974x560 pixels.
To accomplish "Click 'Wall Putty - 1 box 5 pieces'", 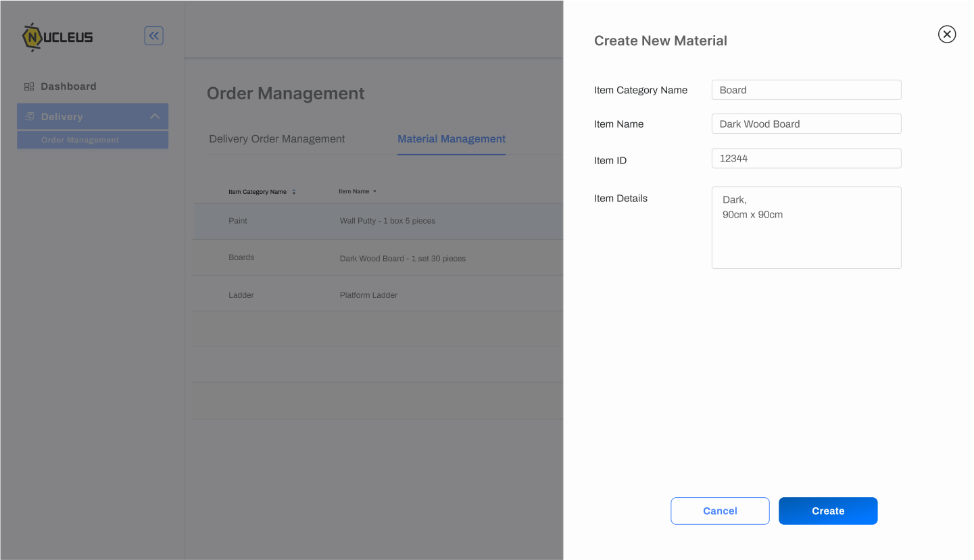I will coord(387,221).
